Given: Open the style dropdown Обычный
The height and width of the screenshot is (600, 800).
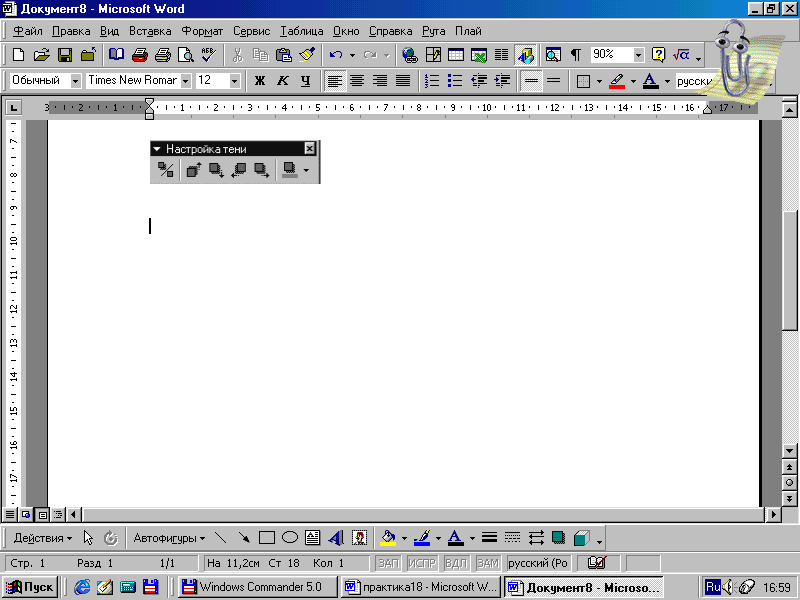Looking at the screenshot, I should pyautogui.click(x=76, y=81).
